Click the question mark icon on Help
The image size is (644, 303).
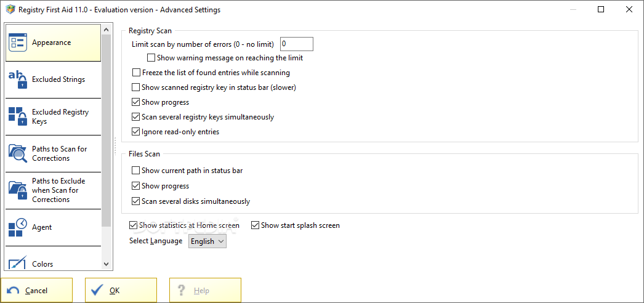coord(182,291)
